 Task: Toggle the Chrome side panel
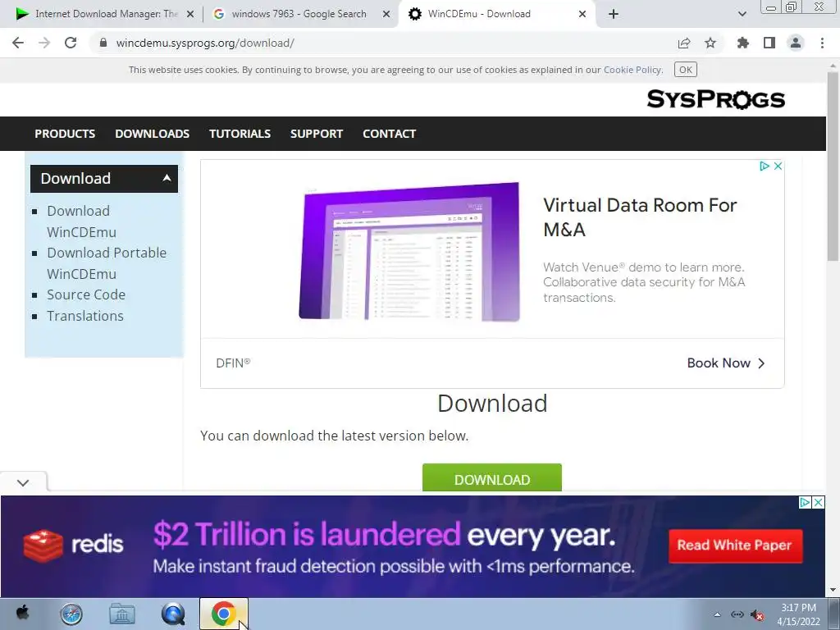[x=769, y=43]
